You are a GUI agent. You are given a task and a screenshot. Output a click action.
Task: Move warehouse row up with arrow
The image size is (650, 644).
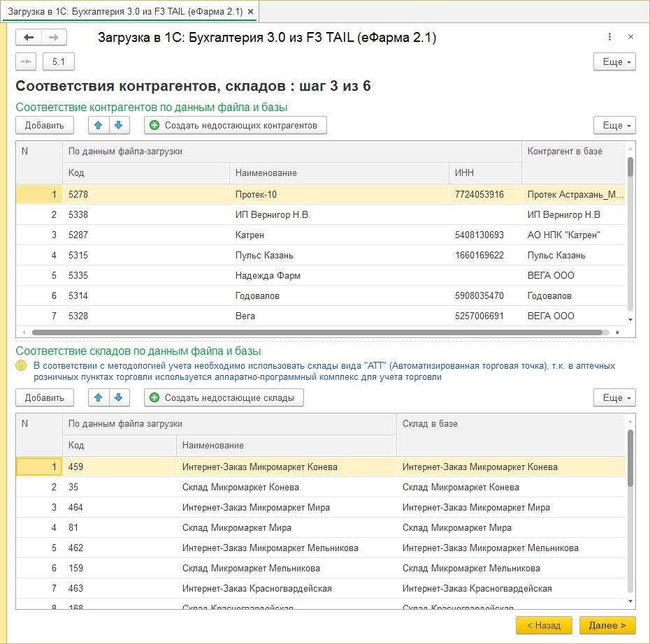(x=99, y=398)
